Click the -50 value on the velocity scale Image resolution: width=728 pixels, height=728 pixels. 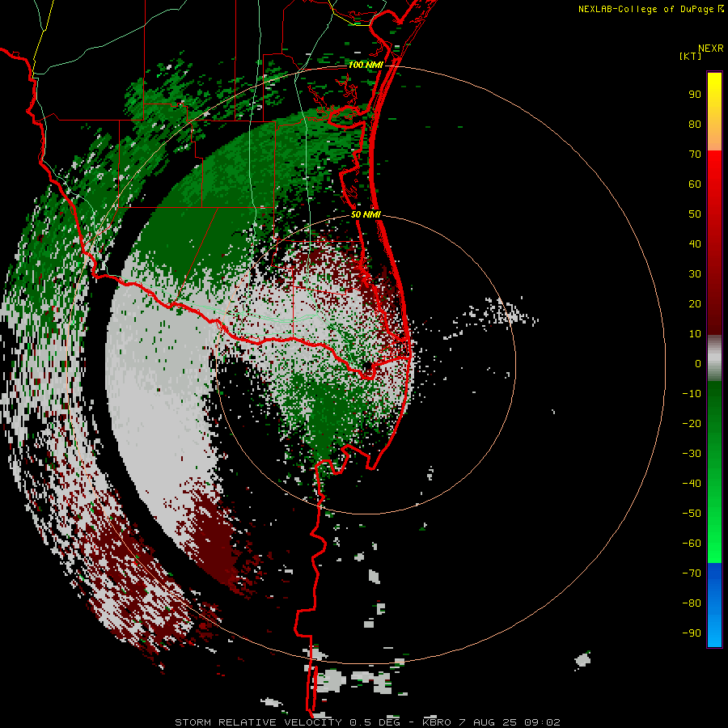click(692, 514)
